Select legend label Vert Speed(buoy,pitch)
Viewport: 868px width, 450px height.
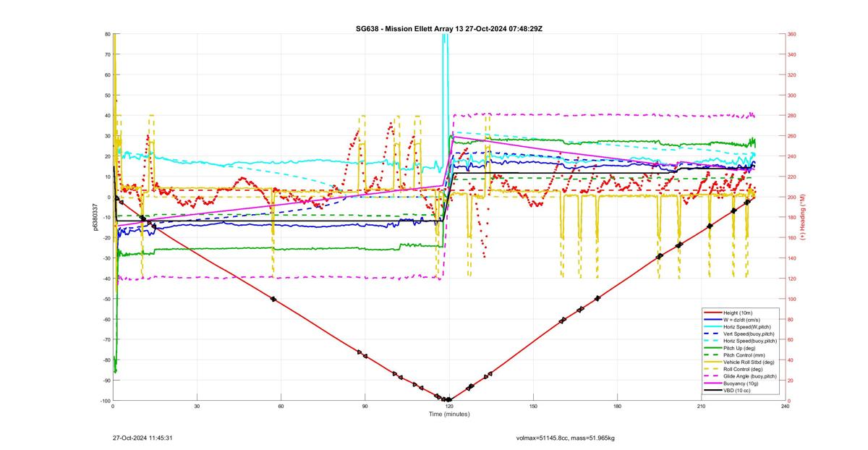[x=749, y=334]
